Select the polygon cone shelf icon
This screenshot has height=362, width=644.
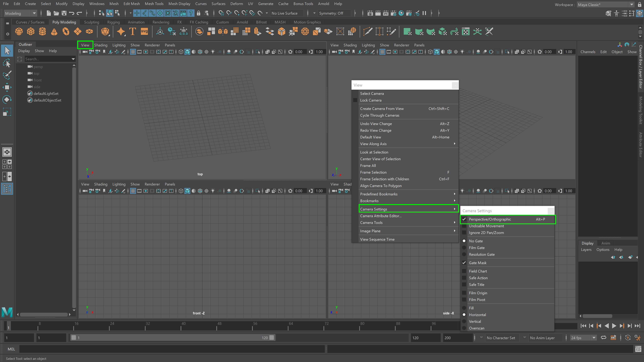click(x=54, y=32)
